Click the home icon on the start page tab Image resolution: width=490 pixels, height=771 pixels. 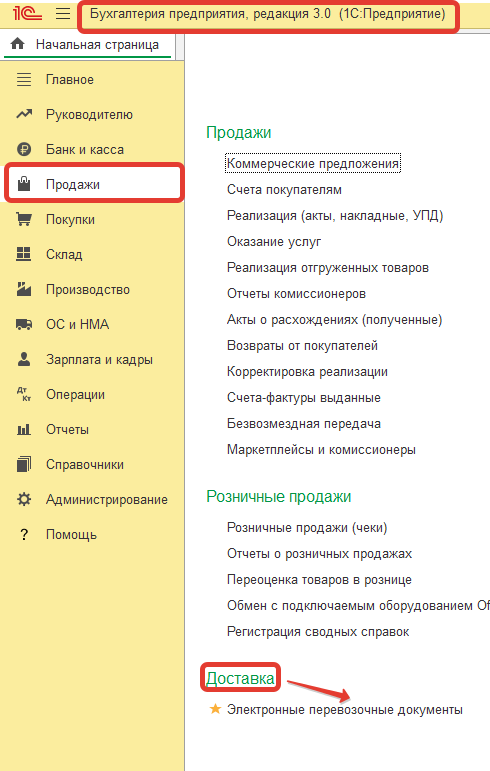tap(18, 44)
